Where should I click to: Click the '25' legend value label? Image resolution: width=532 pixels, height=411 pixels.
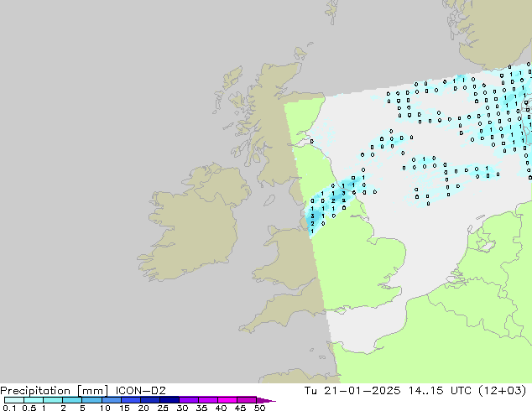163,408
